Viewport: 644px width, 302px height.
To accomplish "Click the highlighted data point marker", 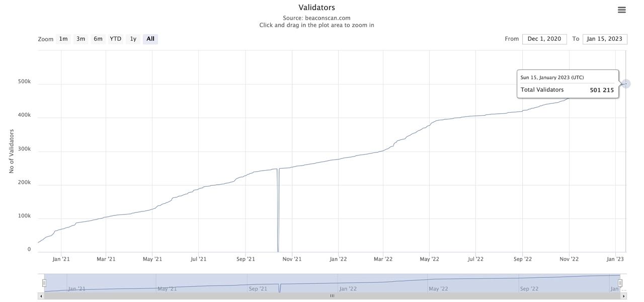I will pos(625,84).
